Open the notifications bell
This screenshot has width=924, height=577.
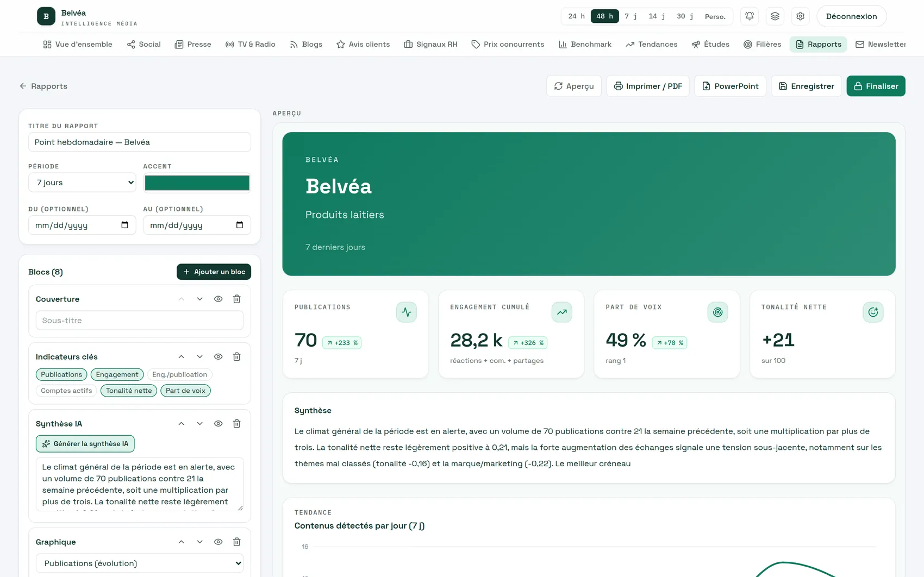click(x=750, y=16)
